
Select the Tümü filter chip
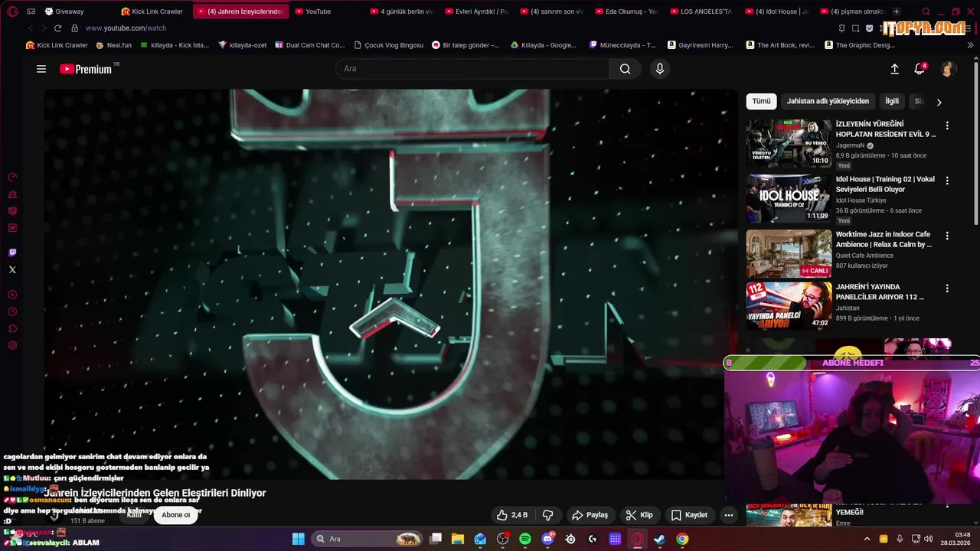coord(762,101)
